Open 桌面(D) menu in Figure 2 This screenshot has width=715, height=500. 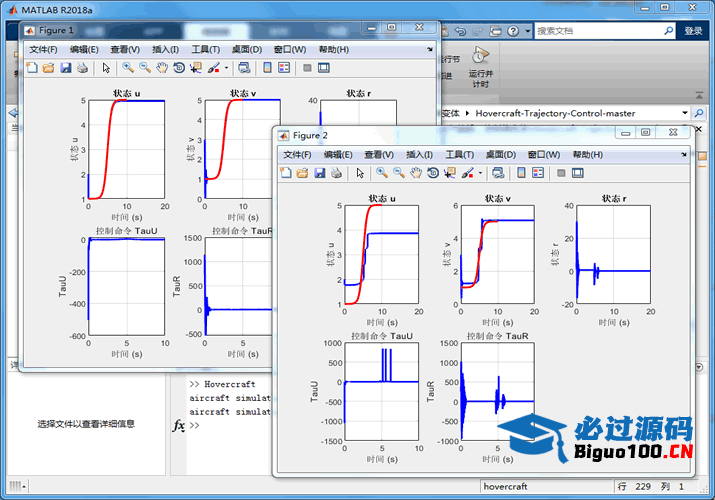(501, 155)
